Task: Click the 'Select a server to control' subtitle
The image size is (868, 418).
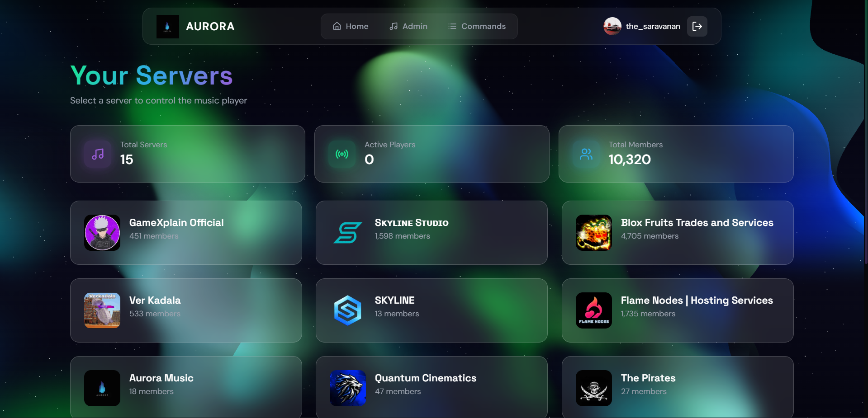Action: tap(159, 100)
